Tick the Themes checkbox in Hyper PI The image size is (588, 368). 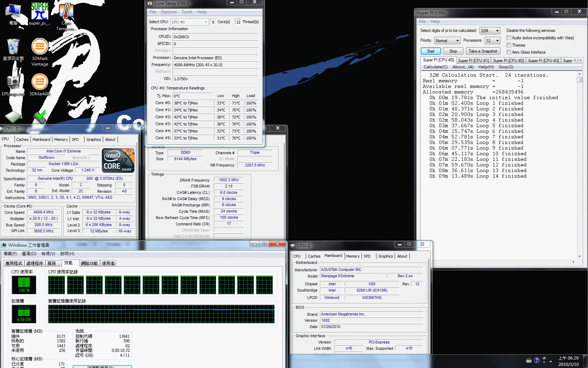coord(509,45)
